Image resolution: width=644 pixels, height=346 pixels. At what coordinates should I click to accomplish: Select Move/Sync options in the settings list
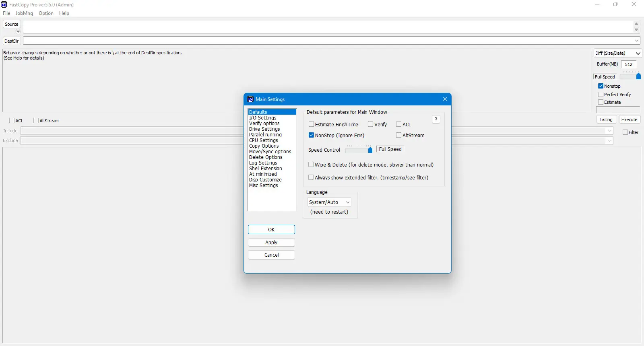click(272, 152)
